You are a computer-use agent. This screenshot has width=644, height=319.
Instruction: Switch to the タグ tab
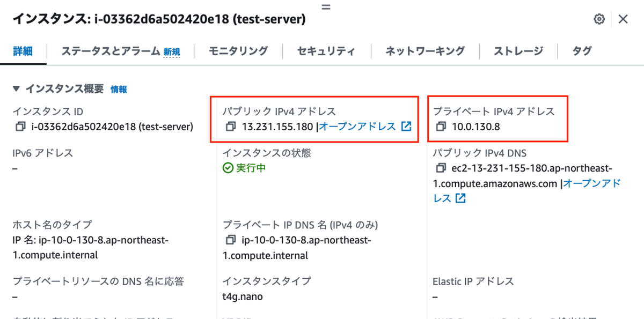(582, 51)
